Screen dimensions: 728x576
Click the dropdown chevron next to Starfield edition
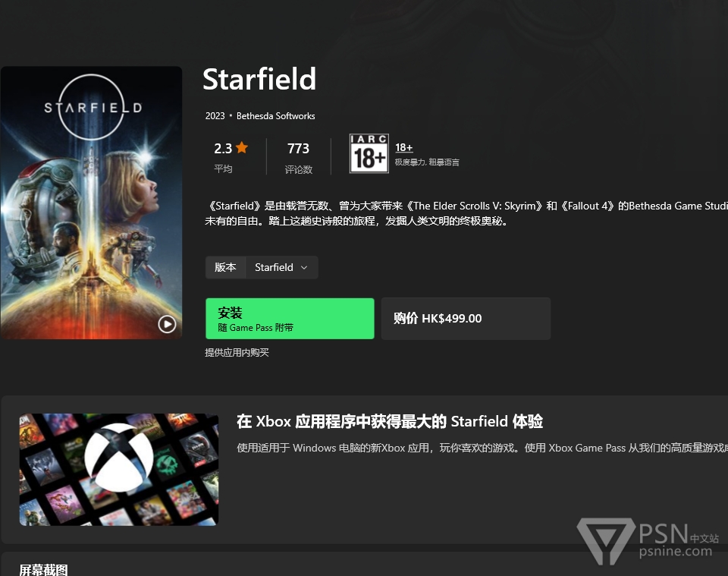click(304, 268)
